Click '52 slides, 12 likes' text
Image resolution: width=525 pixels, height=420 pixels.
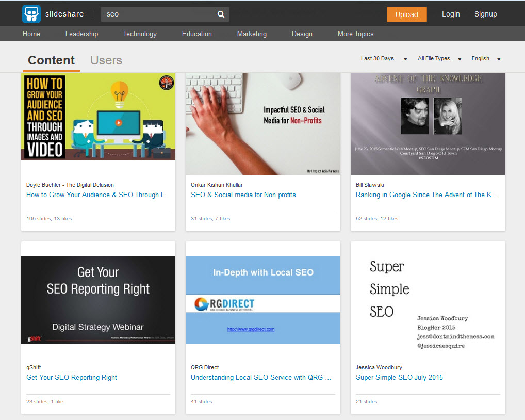pos(377,219)
